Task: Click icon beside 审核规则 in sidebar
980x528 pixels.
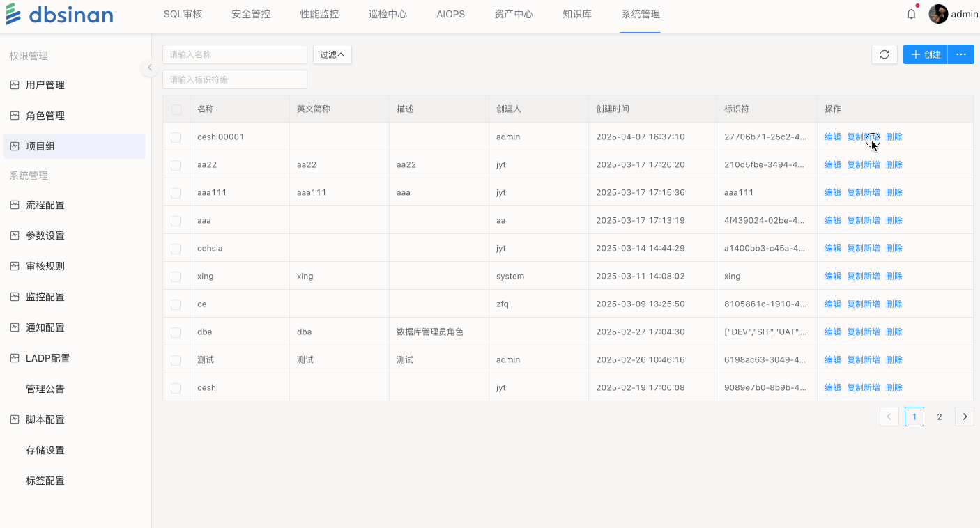Action: pyautogui.click(x=15, y=266)
